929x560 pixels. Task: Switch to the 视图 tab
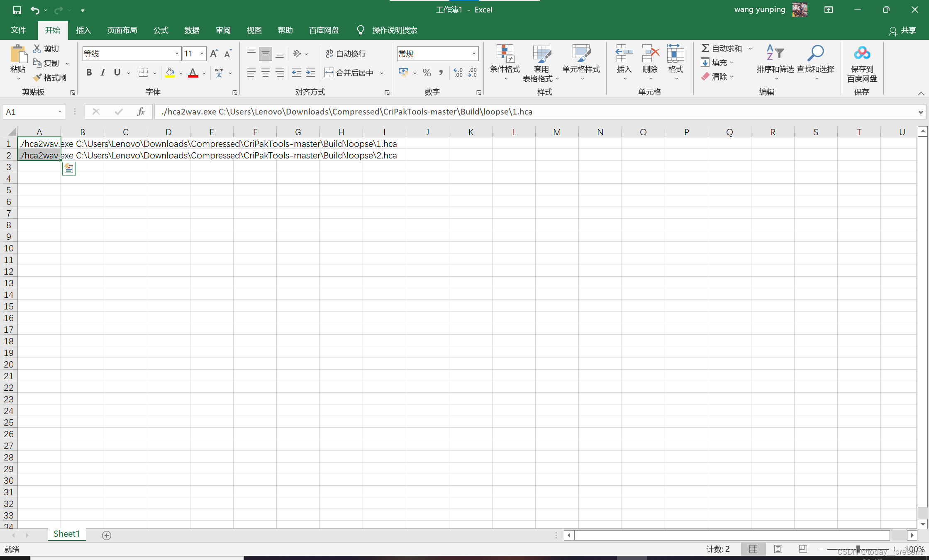pyautogui.click(x=254, y=30)
